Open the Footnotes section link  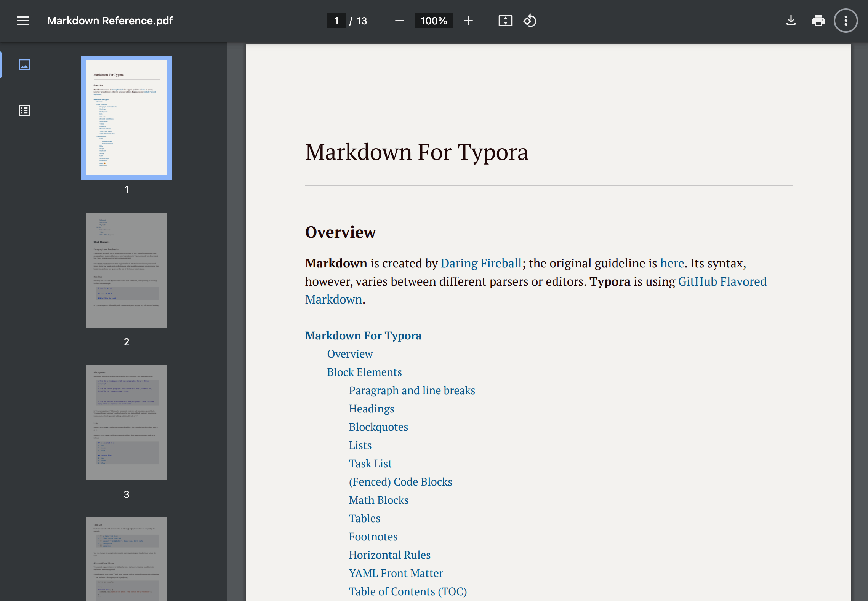tap(373, 536)
